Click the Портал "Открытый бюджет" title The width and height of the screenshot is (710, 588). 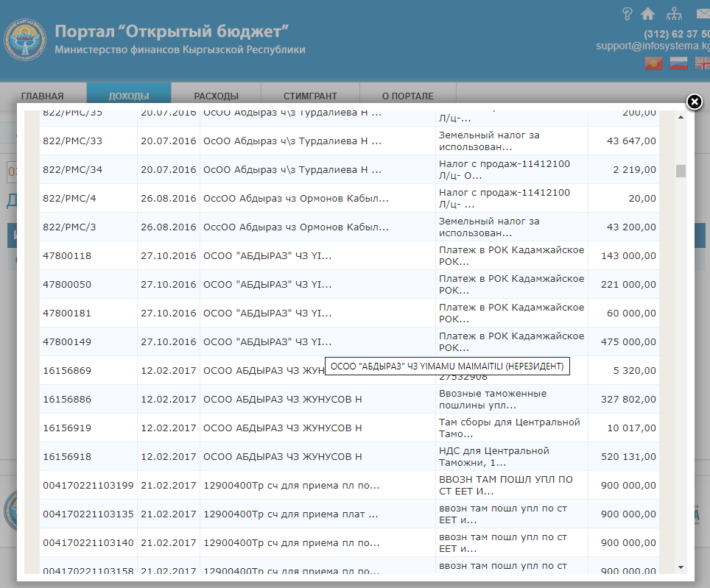pyautogui.click(x=171, y=32)
